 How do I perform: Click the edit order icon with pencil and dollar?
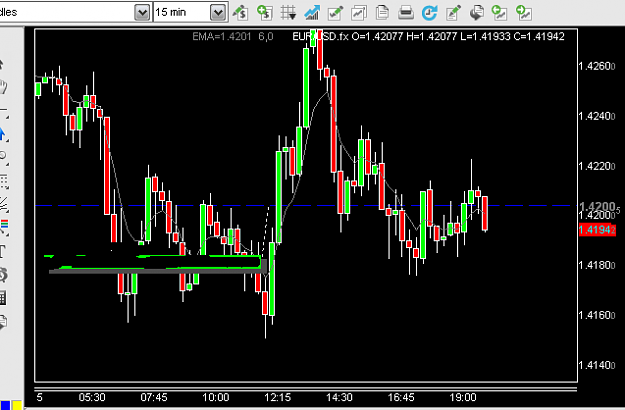pos(240,12)
